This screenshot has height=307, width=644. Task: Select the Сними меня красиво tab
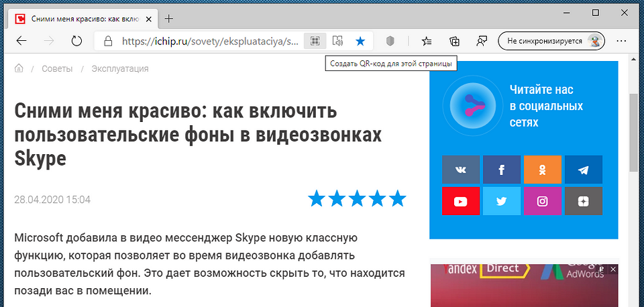coord(83,19)
